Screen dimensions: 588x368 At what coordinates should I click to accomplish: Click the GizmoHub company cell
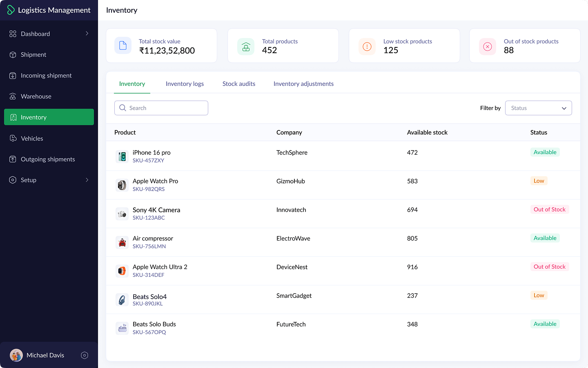pos(291,181)
